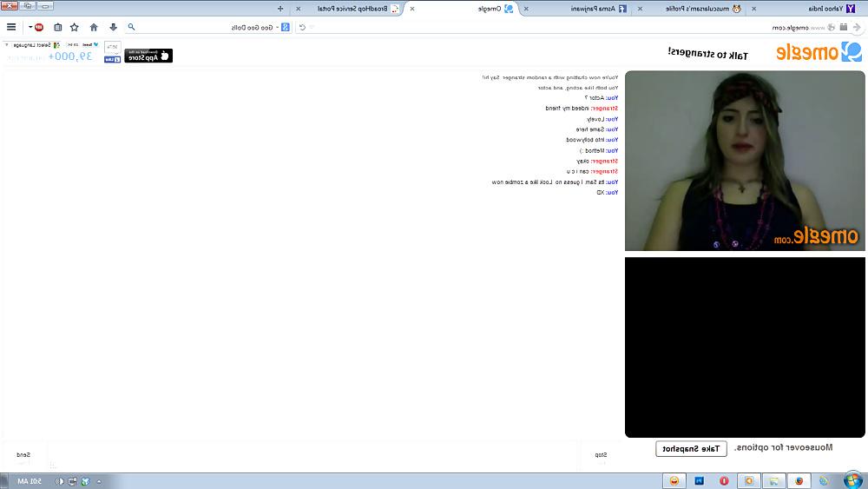Click the zombie message chat line
The image size is (868, 489).
555,182
